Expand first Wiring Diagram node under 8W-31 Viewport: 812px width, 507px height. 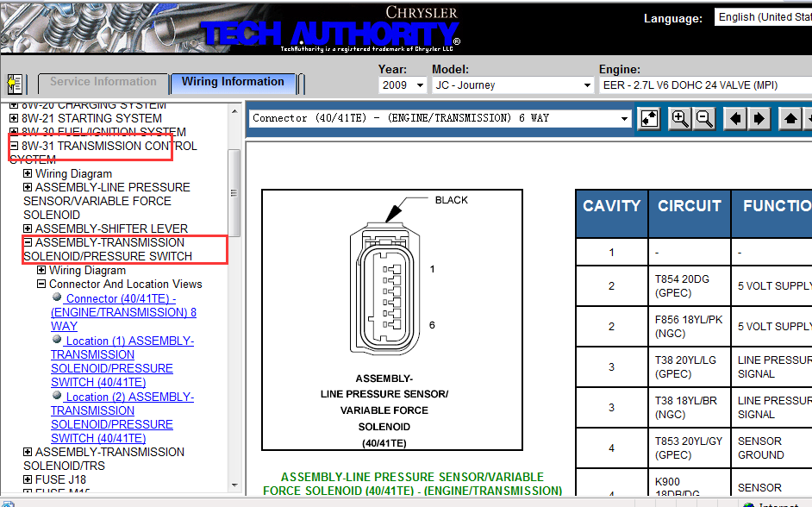(x=28, y=173)
